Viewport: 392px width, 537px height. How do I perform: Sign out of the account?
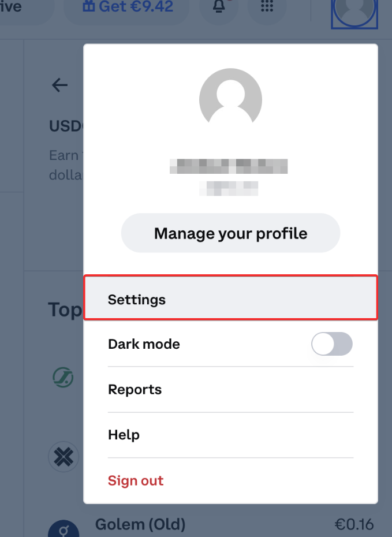(136, 480)
